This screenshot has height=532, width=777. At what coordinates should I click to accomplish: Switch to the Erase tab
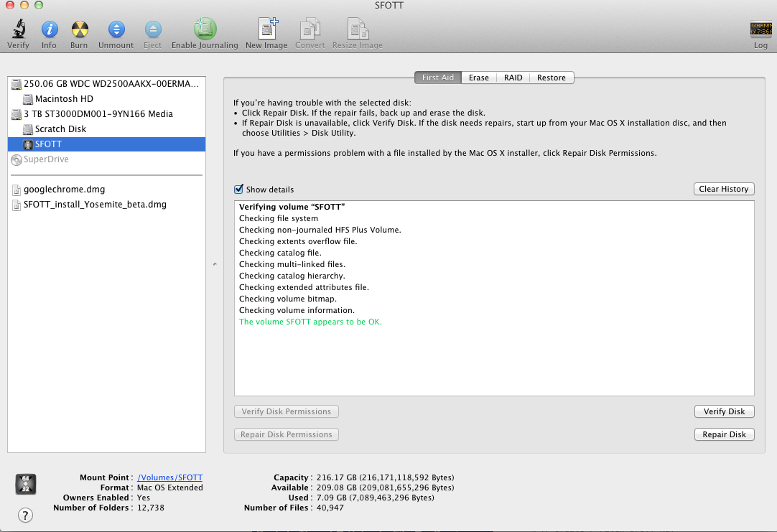(479, 78)
